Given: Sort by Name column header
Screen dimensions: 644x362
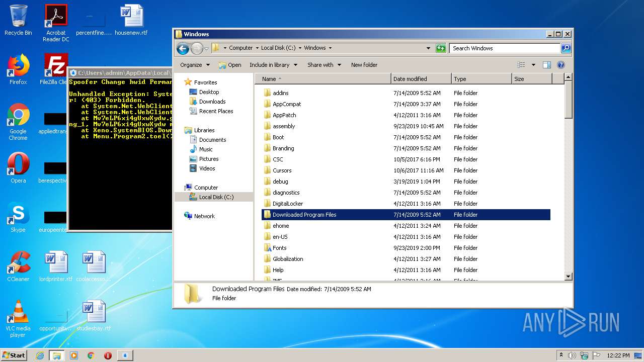Looking at the screenshot, I should pos(323,79).
